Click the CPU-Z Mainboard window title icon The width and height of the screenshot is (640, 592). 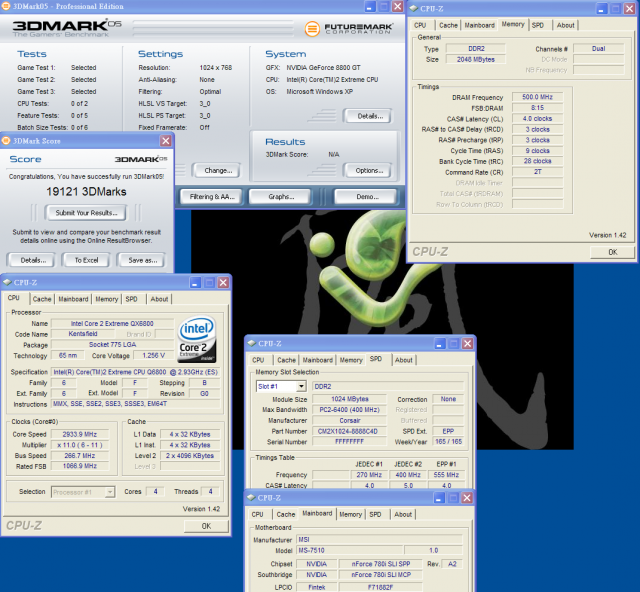[x=251, y=498]
